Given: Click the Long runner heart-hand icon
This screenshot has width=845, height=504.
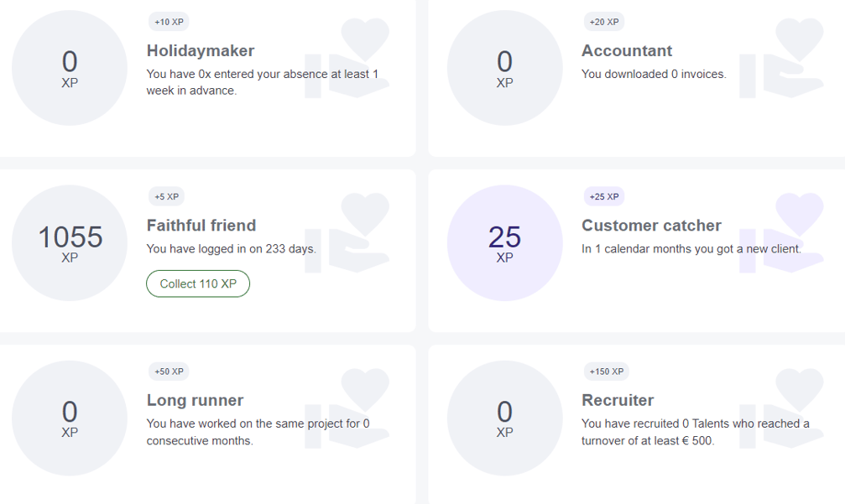Looking at the screenshot, I should click(x=348, y=408).
